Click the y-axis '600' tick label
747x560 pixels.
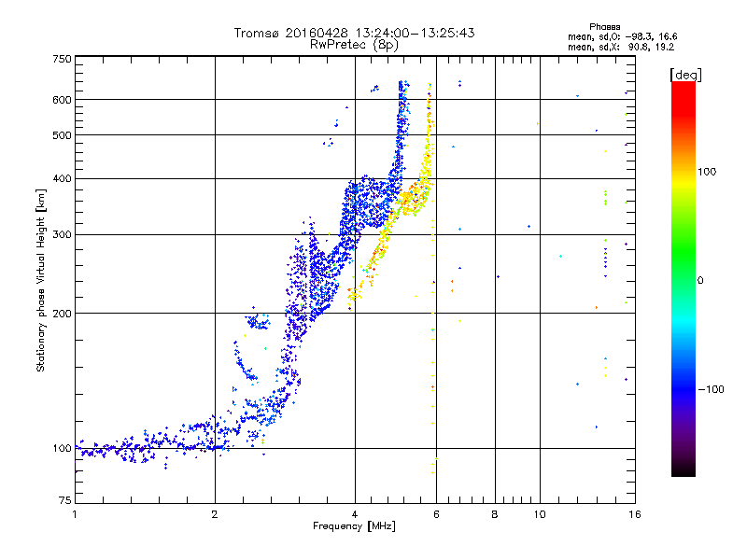pos(63,100)
